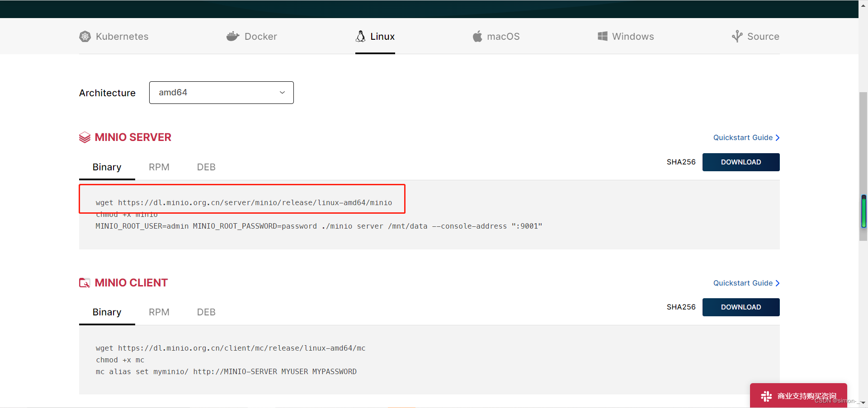Select RPM tab under MinIO Client
The width and height of the screenshot is (868, 408).
coord(159,312)
